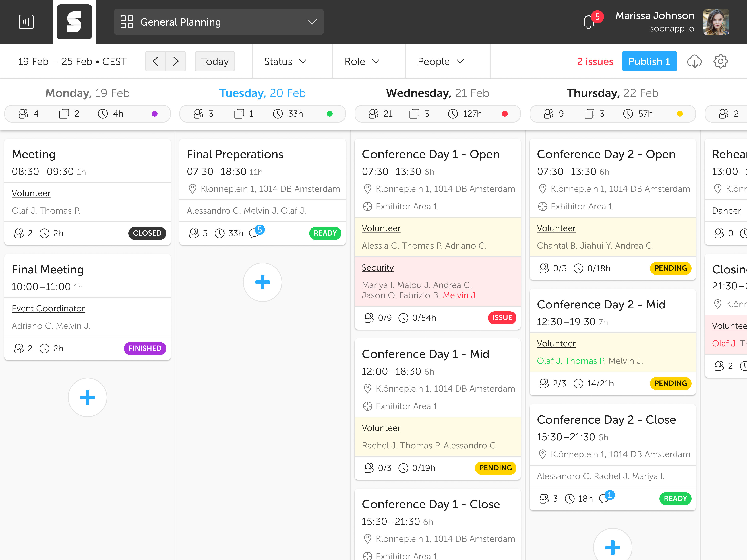The height and width of the screenshot is (560, 747).
Task: Open the settings gear icon
Action: (721, 61)
